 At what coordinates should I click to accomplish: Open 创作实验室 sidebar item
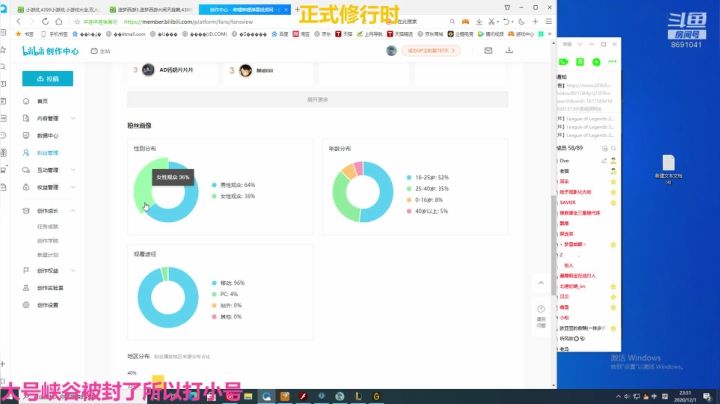click(50, 288)
